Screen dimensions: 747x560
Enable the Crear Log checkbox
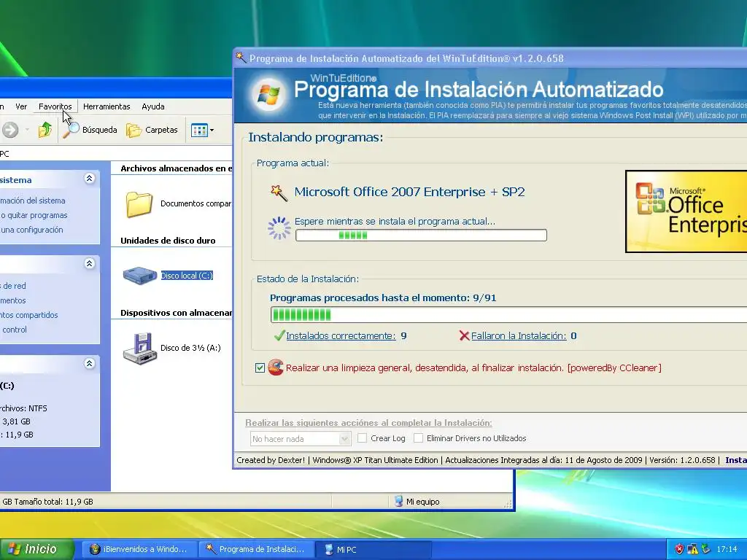362,438
